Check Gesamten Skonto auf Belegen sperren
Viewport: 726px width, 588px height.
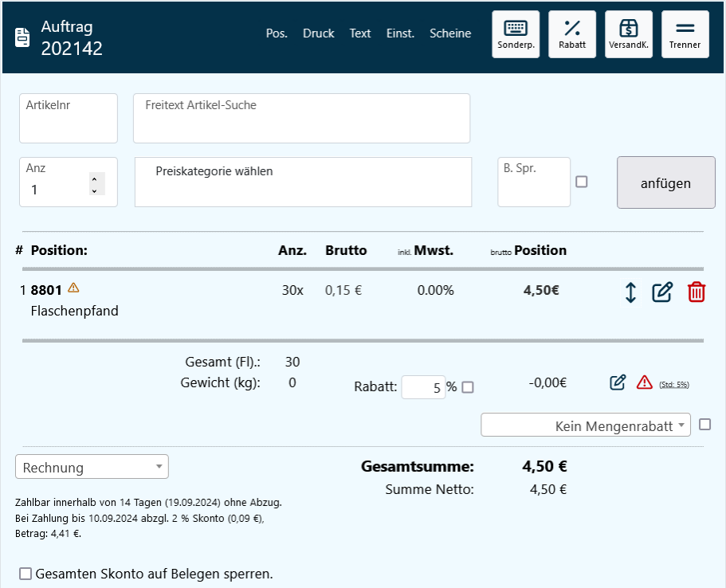pyautogui.click(x=26, y=574)
